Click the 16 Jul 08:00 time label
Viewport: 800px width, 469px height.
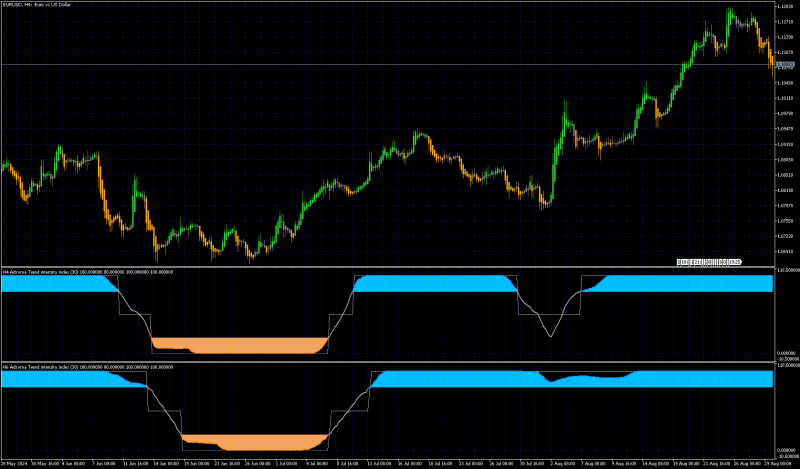410,463
